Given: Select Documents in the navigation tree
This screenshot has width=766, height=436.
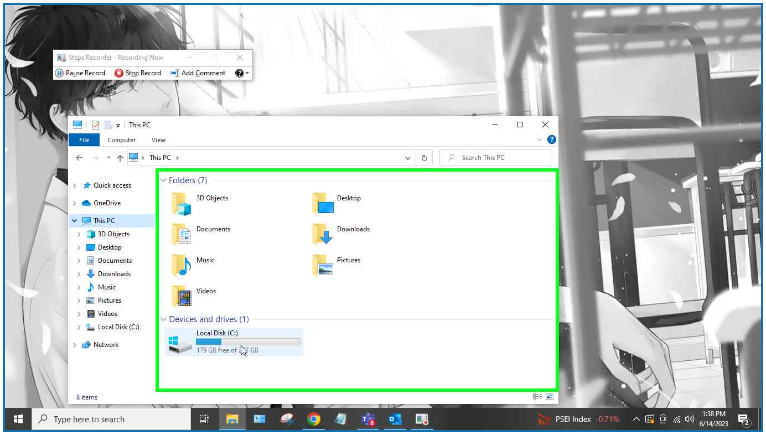Looking at the screenshot, I should pyautogui.click(x=109, y=261).
